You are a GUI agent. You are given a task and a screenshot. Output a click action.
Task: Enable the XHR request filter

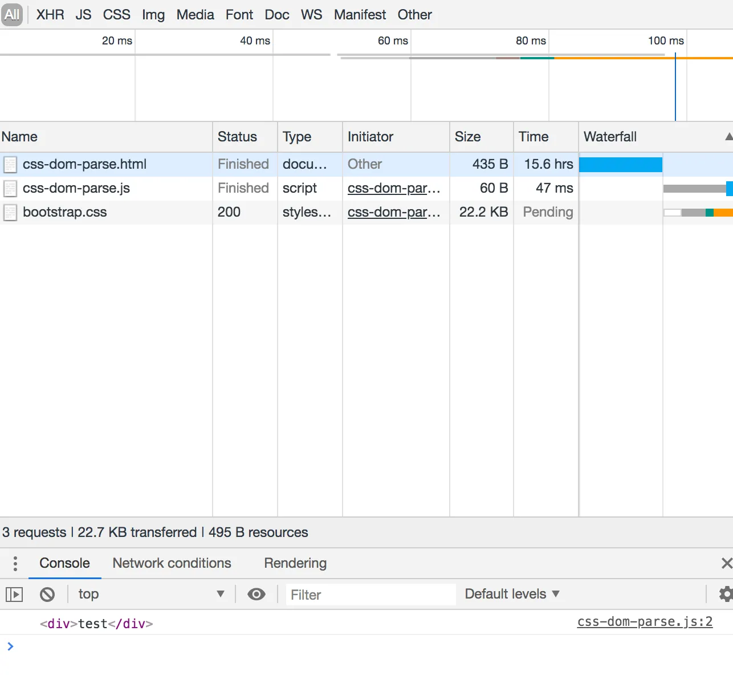(x=50, y=15)
